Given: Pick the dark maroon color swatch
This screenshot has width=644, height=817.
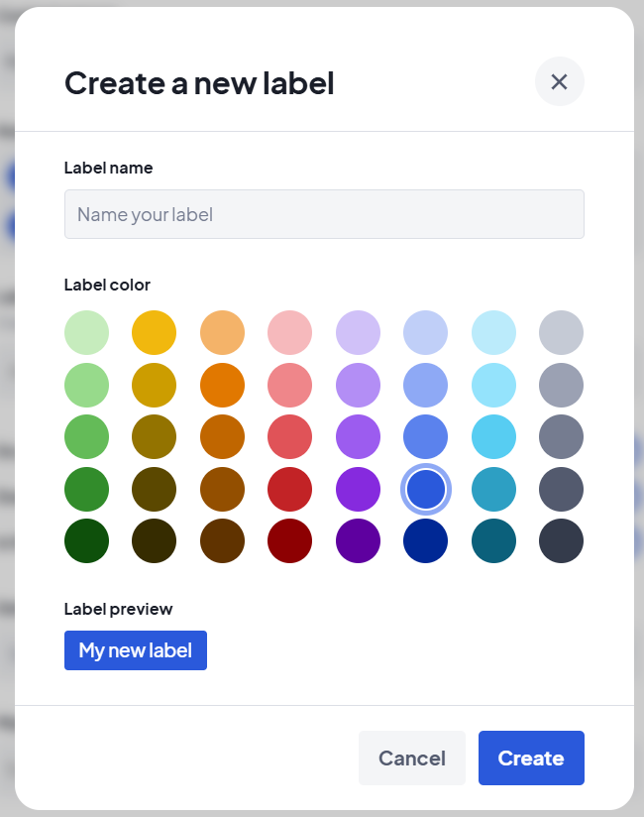Looking at the screenshot, I should [x=289, y=540].
